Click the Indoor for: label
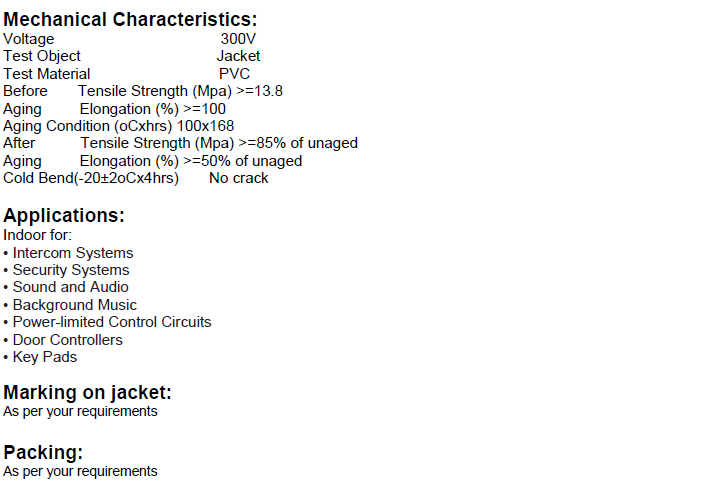This screenshot has width=701, height=488. point(38,235)
